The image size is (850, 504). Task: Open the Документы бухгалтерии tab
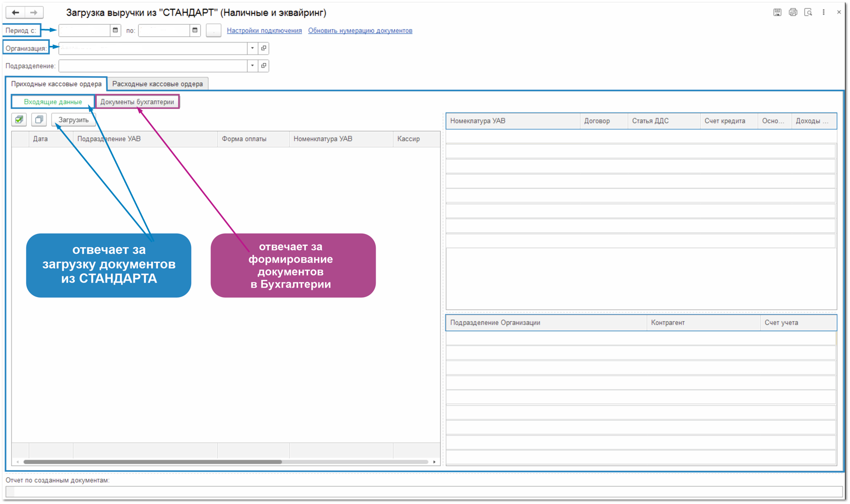137,102
